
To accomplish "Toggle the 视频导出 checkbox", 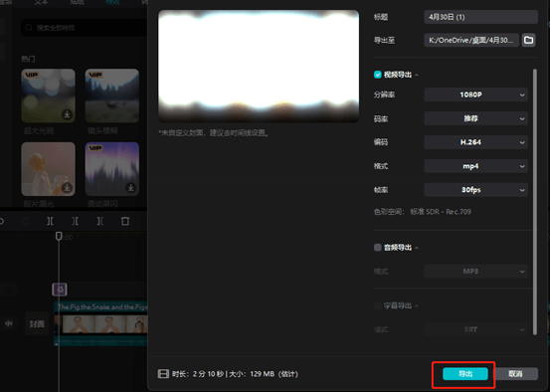I will coord(377,75).
